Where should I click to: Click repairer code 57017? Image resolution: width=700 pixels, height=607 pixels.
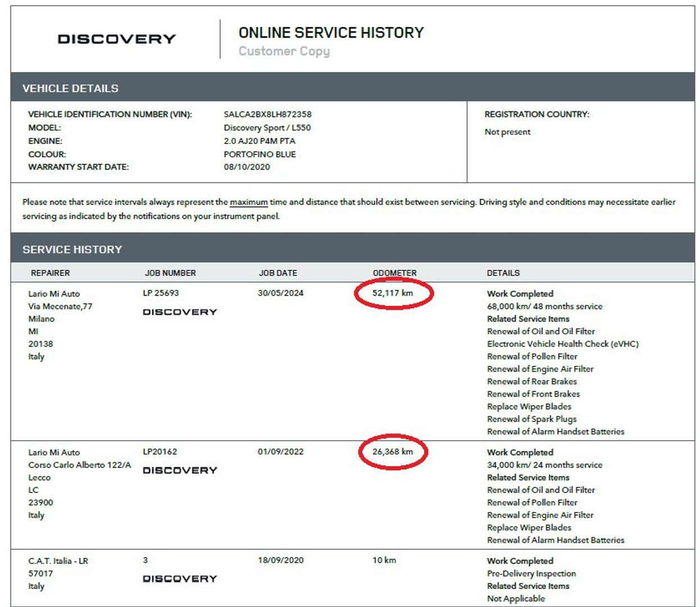point(40,574)
